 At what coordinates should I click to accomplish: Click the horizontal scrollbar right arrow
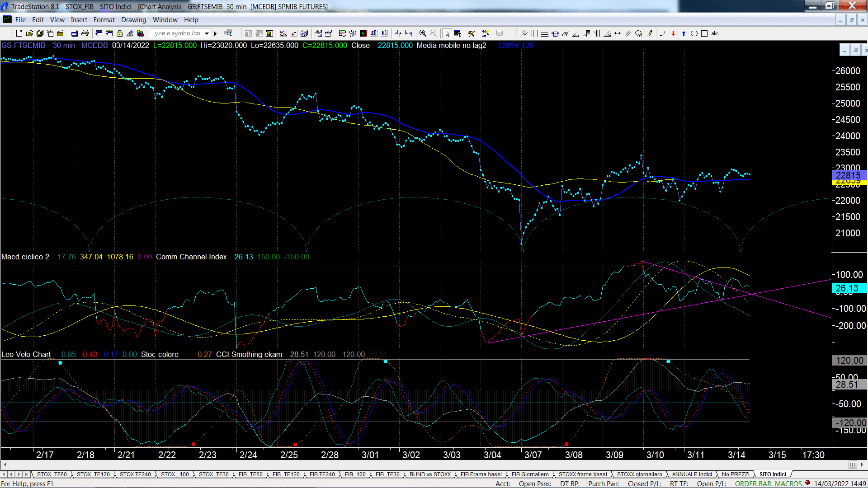coord(862,465)
